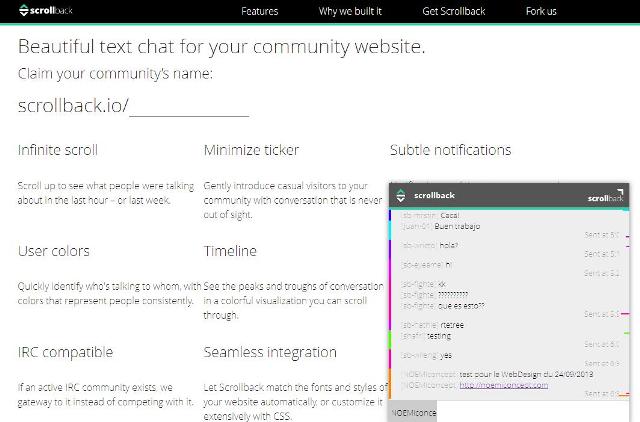Select the Subtle notifications heading

(451, 150)
